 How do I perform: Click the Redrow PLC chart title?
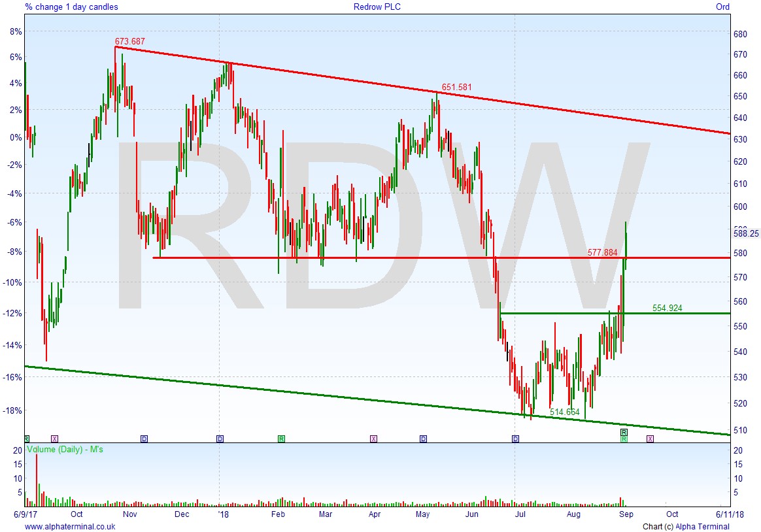click(x=377, y=7)
